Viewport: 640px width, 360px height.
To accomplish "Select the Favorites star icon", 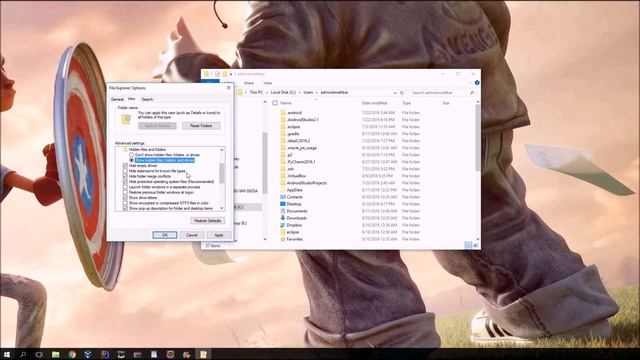I will 283,239.
